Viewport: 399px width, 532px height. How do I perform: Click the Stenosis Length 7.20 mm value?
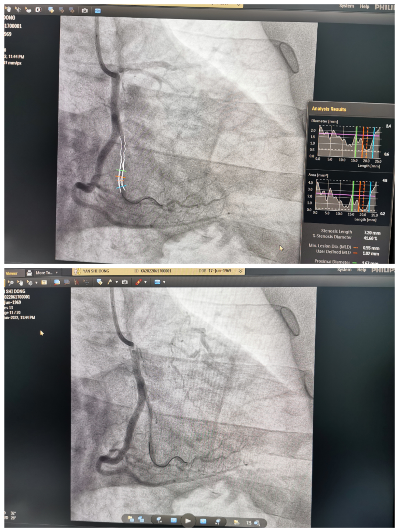click(372, 233)
